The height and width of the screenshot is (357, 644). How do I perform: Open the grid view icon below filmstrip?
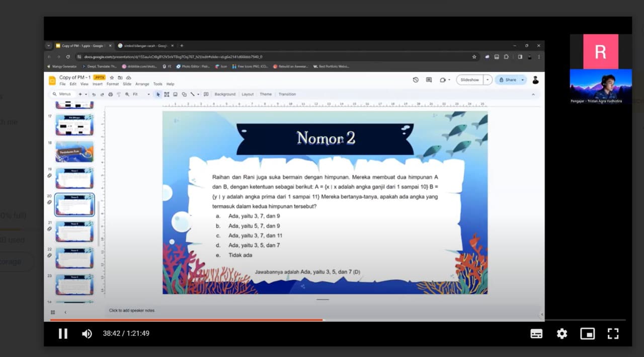click(53, 312)
